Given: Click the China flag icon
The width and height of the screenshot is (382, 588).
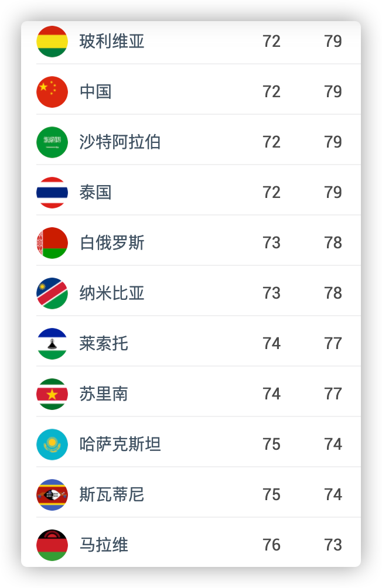Looking at the screenshot, I should point(52,92).
